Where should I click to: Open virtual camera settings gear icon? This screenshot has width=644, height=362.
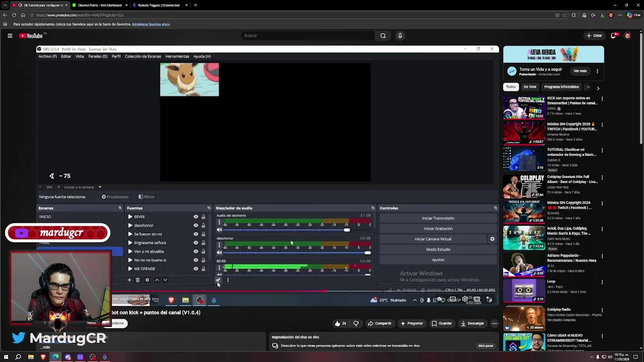pos(492,239)
